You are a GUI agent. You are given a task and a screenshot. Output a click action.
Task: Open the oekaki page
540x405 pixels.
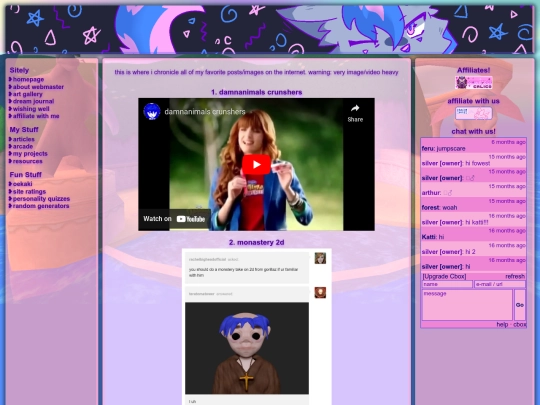tap(22, 184)
